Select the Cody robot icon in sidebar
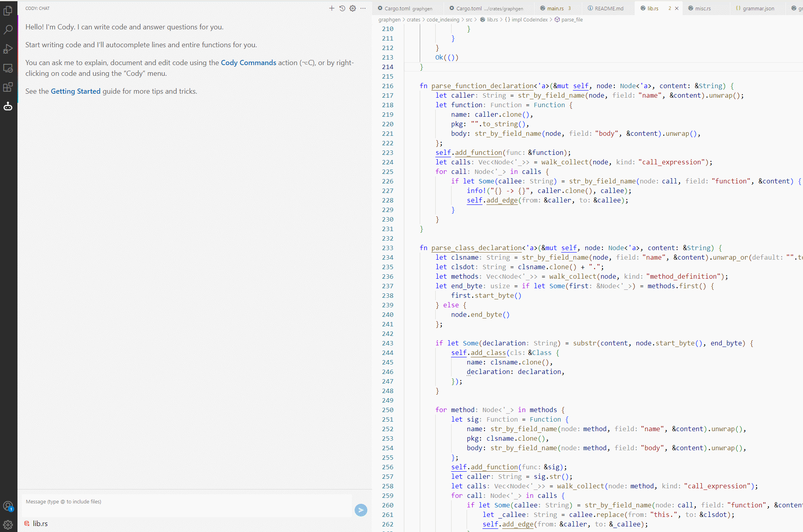The width and height of the screenshot is (803, 532). click(x=8, y=106)
